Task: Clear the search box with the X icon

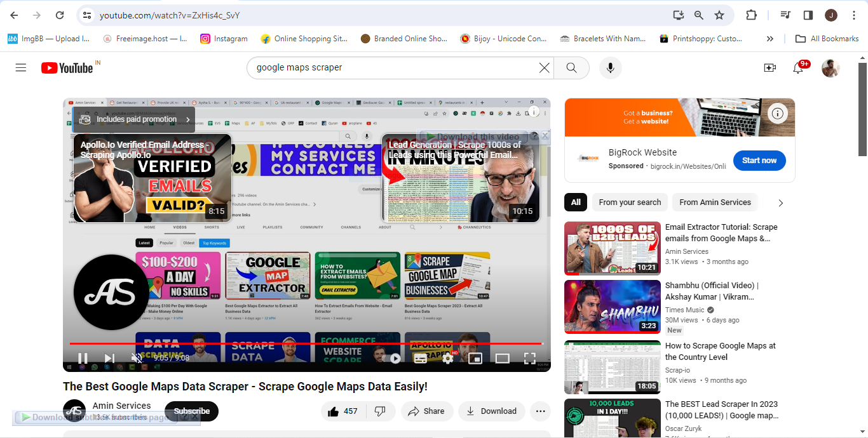Action: (x=544, y=68)
